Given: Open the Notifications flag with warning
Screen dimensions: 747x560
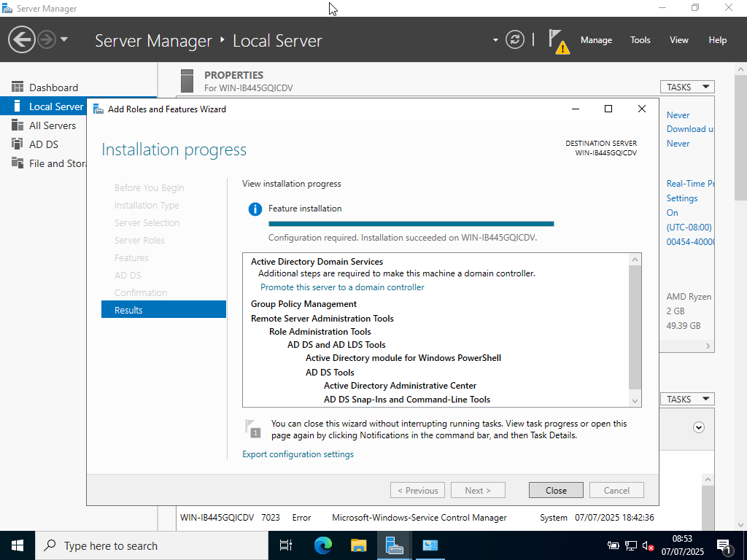Looking at the screenshot, I should [x=558, y=42].
